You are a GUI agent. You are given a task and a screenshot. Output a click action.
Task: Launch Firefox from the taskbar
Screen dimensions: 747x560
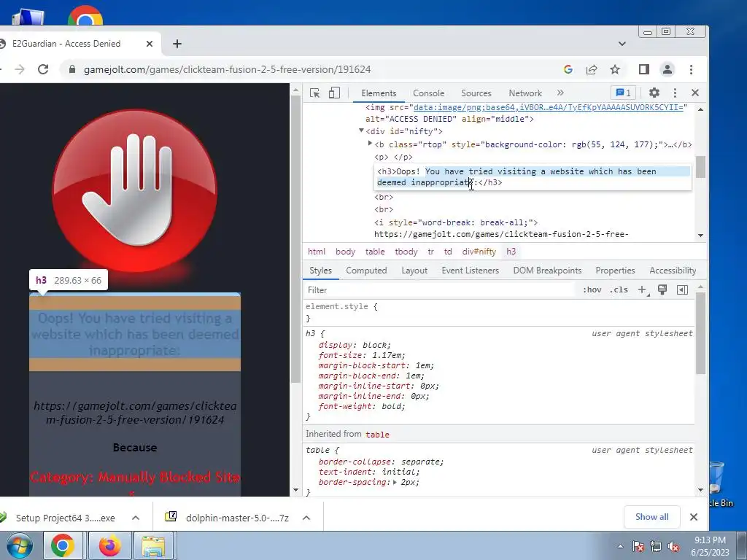click(x=110, y=545)
